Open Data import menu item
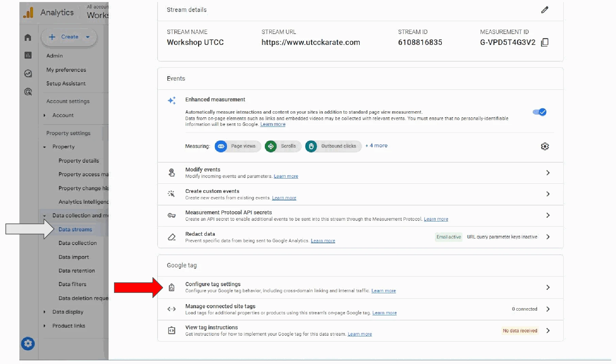This screenshot has height=364, width=616. [74, 257]
